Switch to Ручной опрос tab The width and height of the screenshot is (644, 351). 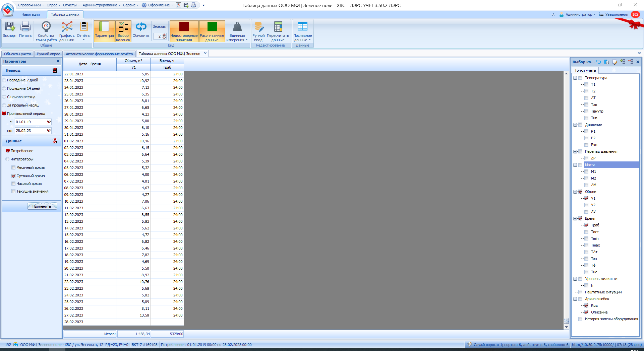pyautogui.click(x=48, y=54)
